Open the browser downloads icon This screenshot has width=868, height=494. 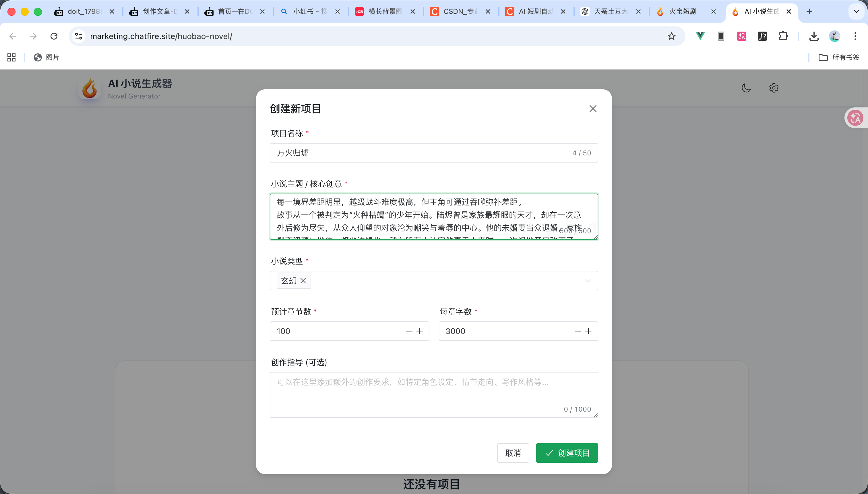pos(814,36)
